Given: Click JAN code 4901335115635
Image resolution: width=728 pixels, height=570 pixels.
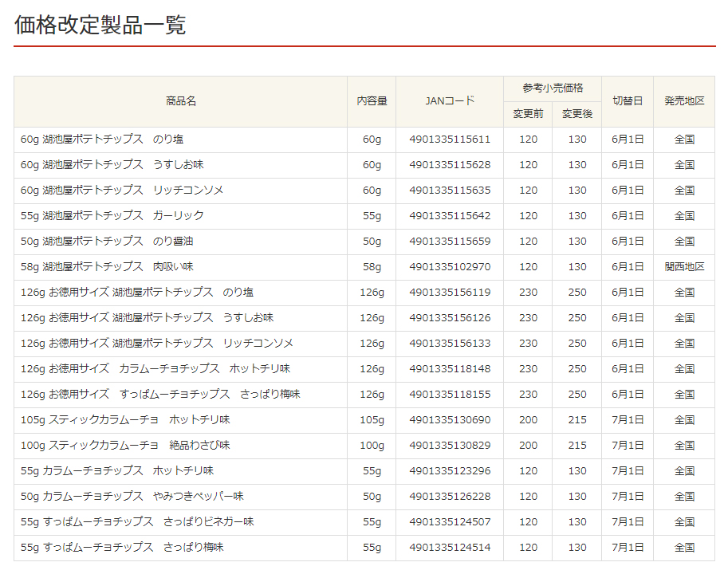Looking at the screenshot, I should coord(450,191).
